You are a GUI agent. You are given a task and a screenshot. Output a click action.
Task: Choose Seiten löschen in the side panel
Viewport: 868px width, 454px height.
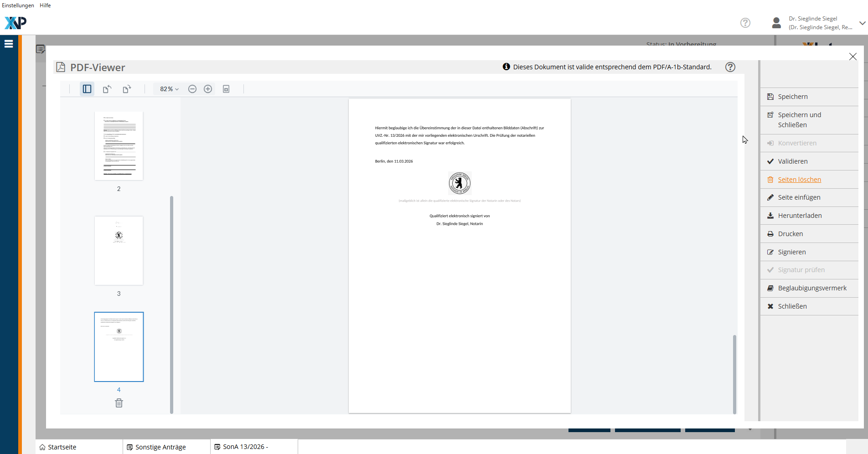pyautogui.click(x=799, y=180)
